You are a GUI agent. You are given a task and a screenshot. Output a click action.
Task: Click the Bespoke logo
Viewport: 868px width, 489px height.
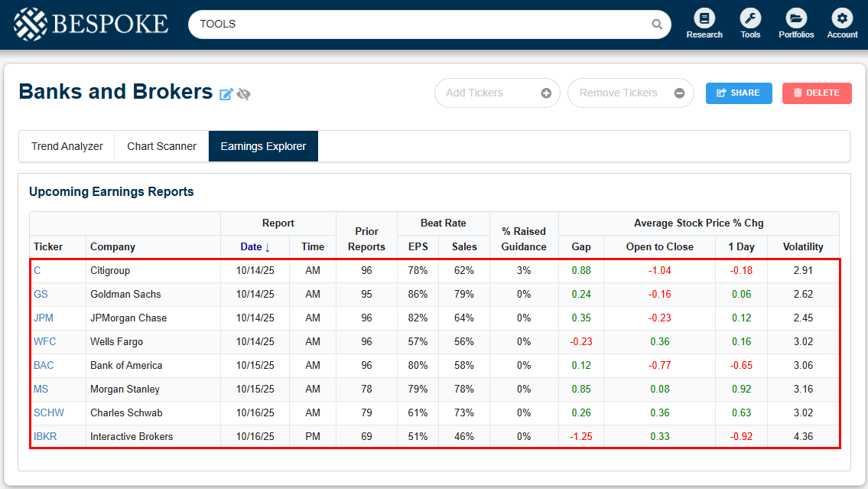point(90,24)
